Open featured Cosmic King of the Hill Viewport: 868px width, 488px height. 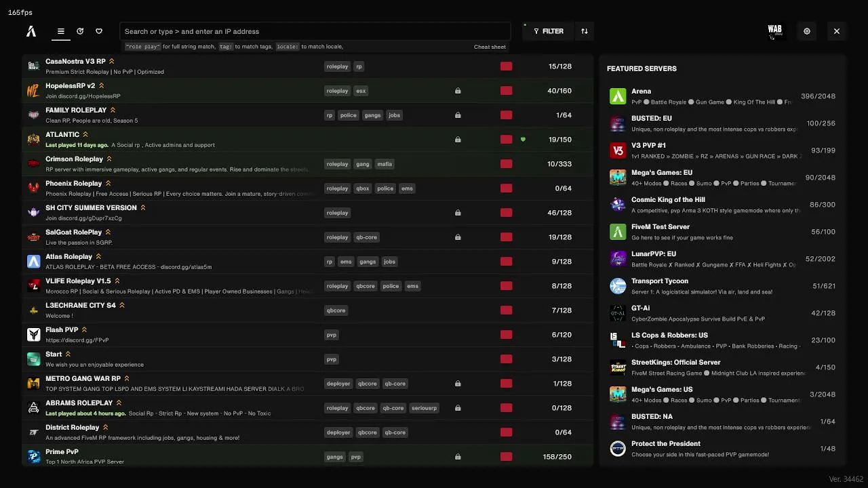pos(723,205)
